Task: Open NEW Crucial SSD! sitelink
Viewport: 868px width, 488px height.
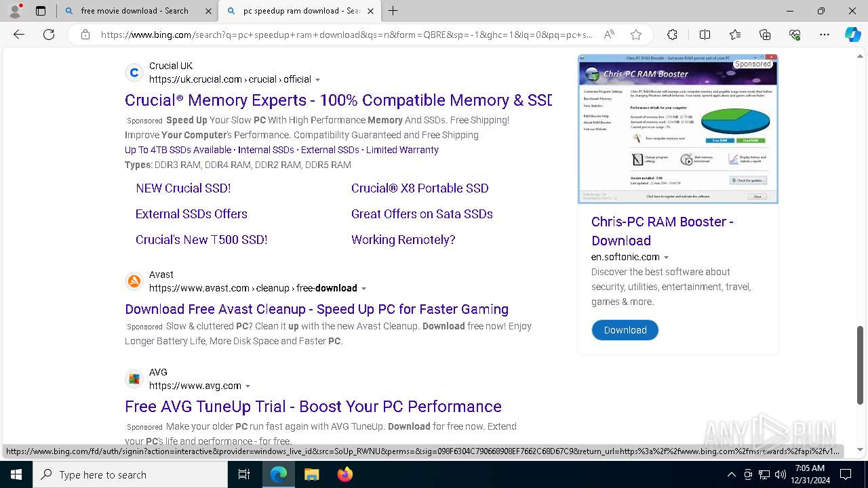Action: (183, 188)
